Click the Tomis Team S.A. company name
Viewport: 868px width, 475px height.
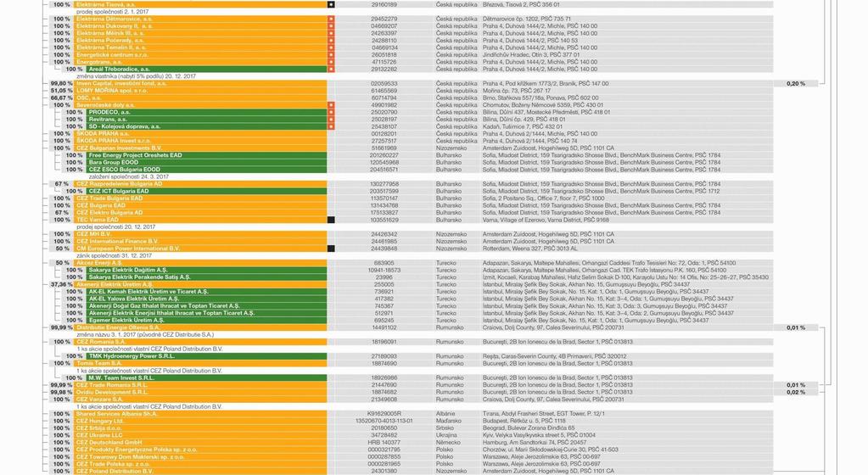click(x=101, y=364)
